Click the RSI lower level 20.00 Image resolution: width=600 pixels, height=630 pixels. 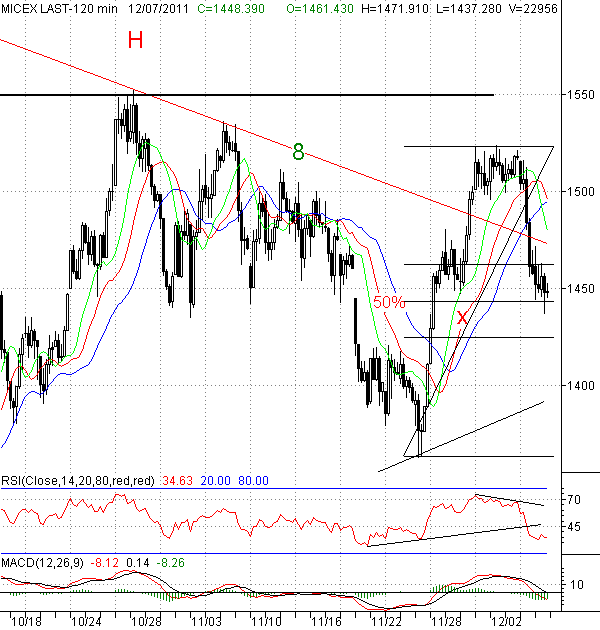pos(215,481)
